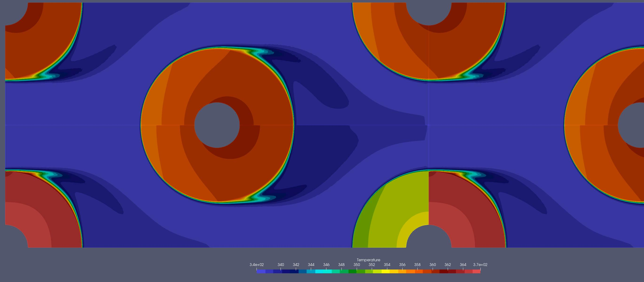This screenshot has width=644, height=282.
Task: Select the dark green color bar segment
Action: coord(352,271)
